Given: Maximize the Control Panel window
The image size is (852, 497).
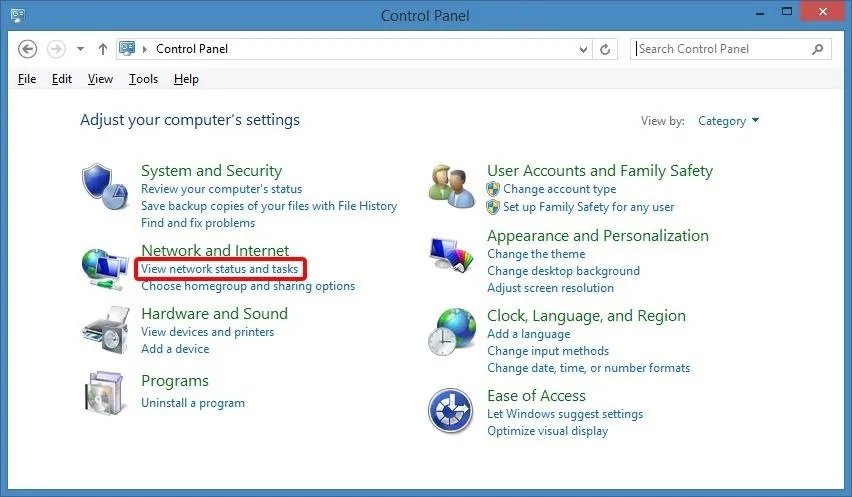Looking at the screenshot, I should click(x=787, y=12).
